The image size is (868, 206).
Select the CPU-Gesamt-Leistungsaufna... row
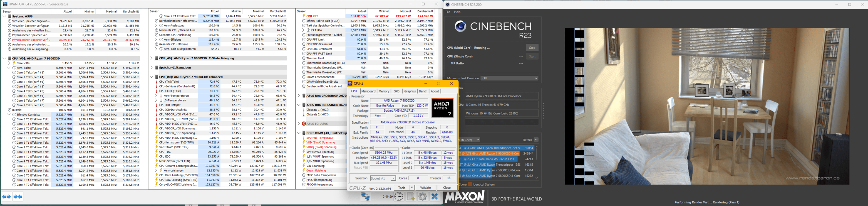(222, 166)
